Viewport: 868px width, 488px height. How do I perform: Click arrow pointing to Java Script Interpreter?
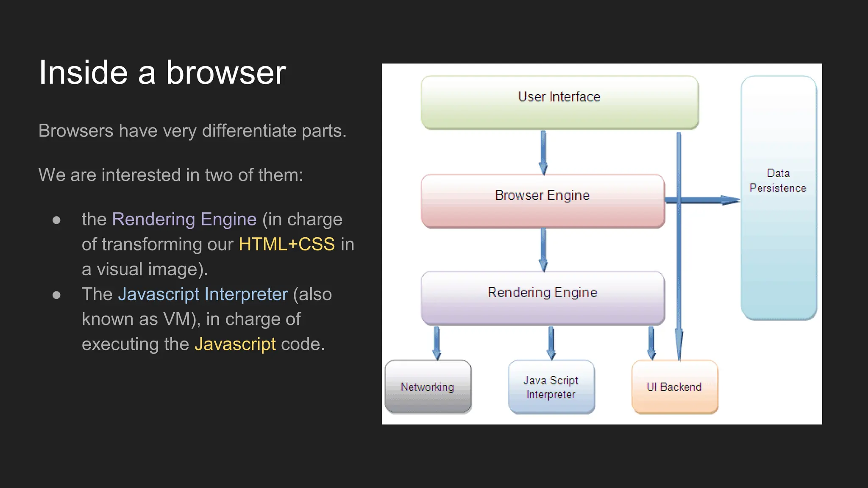pyautogui.click(x=551, y=342)
